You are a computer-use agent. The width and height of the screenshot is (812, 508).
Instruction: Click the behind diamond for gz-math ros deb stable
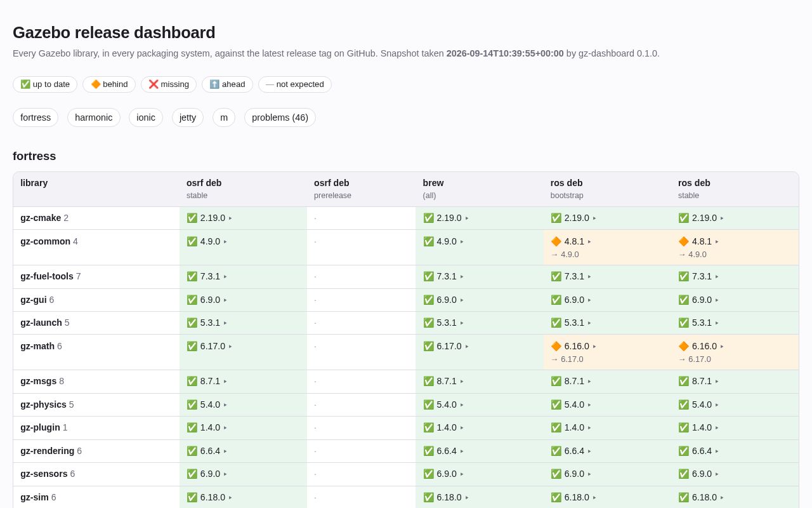coord(683,346)
